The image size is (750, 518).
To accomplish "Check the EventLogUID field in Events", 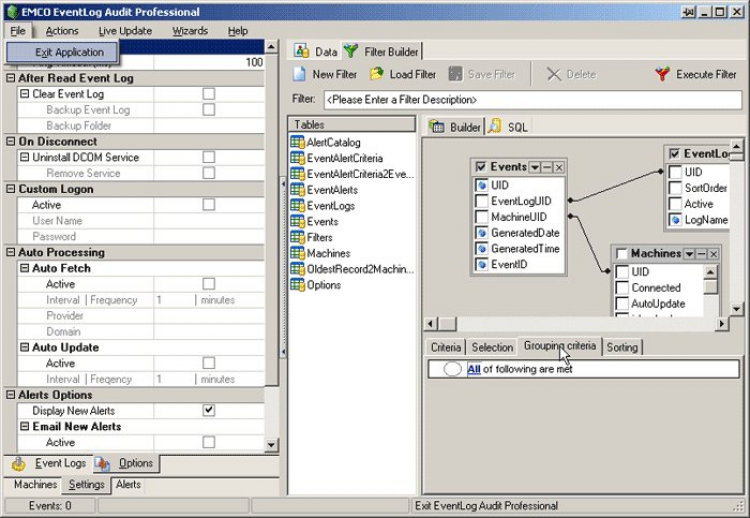I will click(482, 201).
